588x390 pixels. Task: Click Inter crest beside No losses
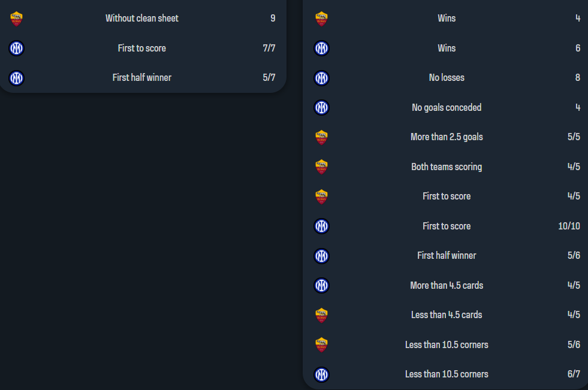(x=322, y=78)
